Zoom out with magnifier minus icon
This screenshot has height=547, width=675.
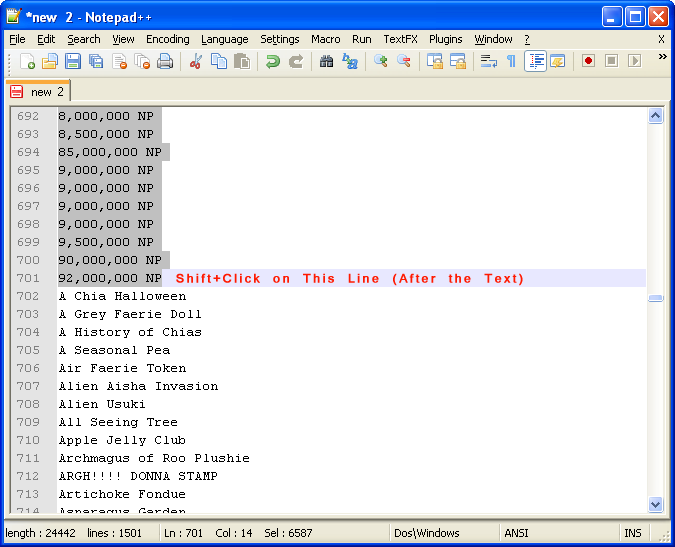pos(404,61)
